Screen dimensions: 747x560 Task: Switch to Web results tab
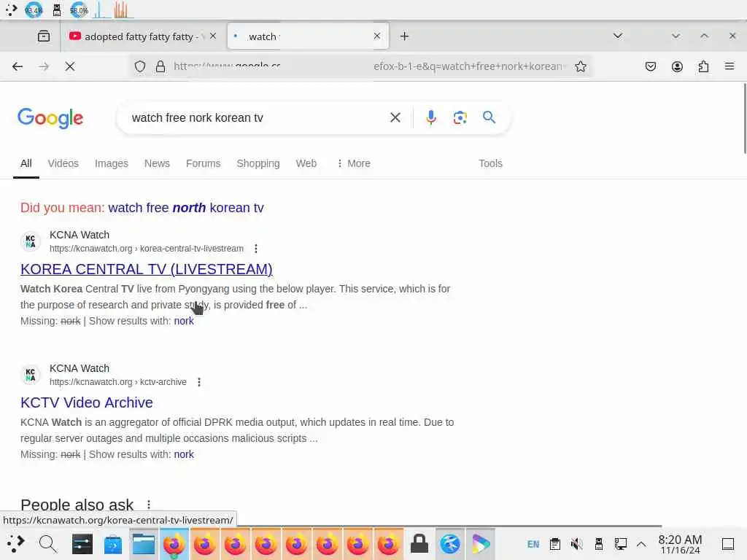click(x=306, y=163)
